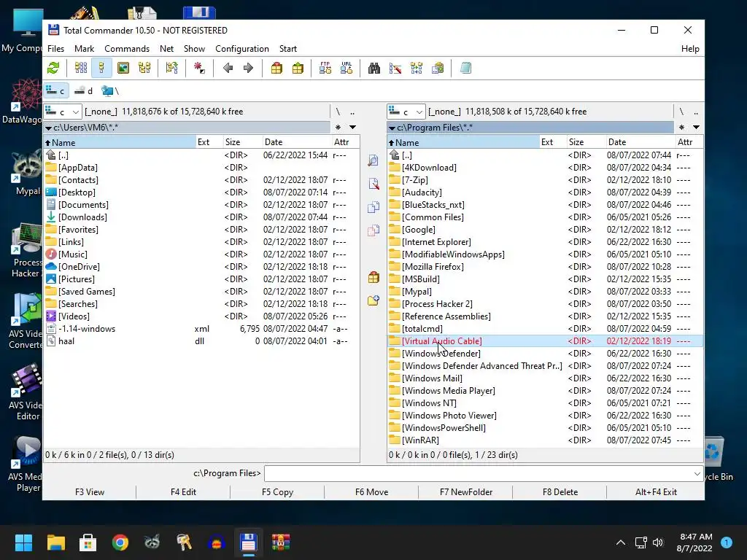Screen dimensions: 747x560
Task: Select the [WinRAR] folder in right panel
Action: point(545,440)
